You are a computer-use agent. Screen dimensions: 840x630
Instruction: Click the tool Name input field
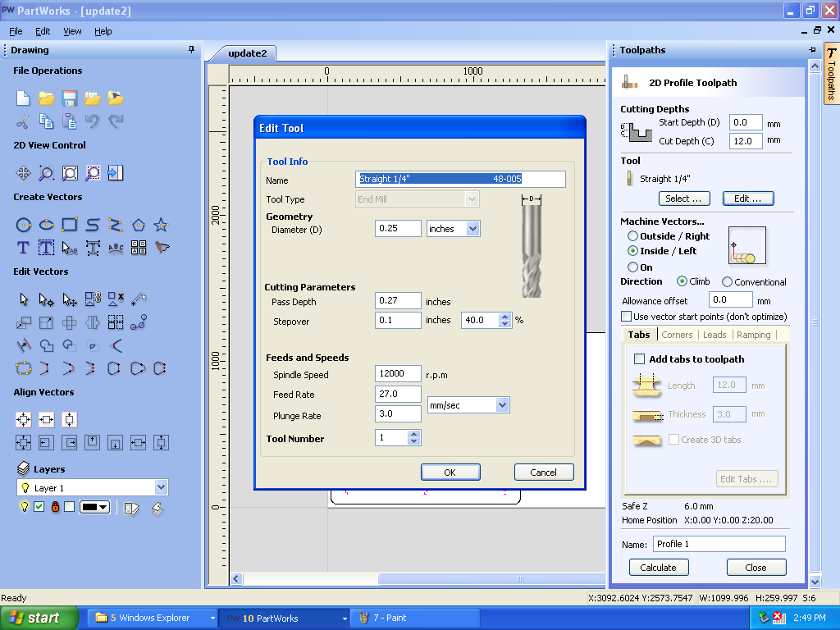click(460, 179)
